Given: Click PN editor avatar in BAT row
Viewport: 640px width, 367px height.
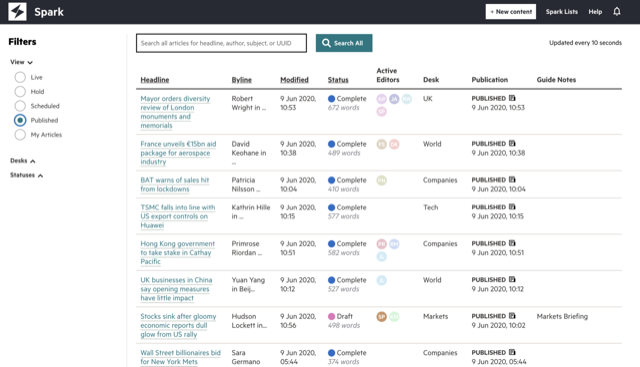Looking at the screenshot, I should (x=381, y=180).
